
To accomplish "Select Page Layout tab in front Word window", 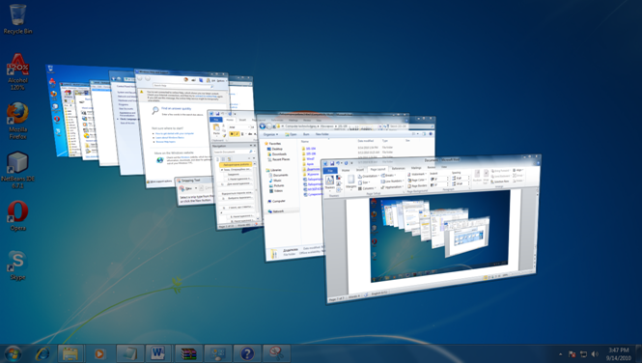I will (x=377, y=169).
